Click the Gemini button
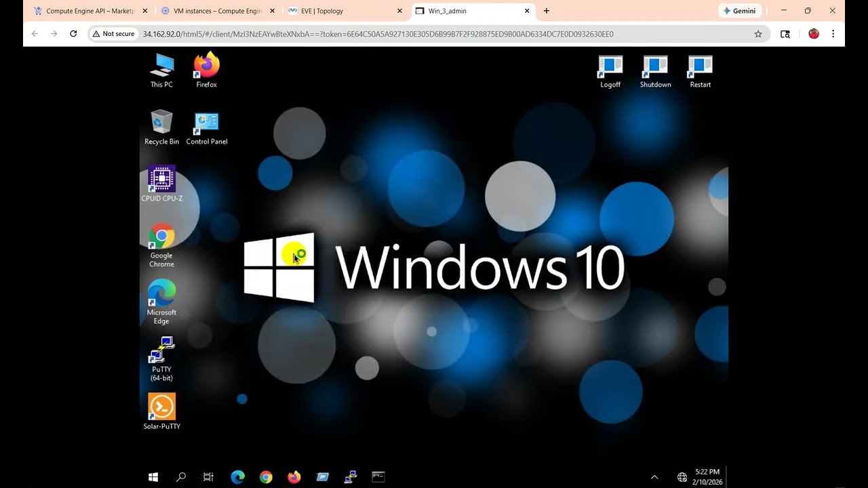This screenshot has height=488, width=868. (740, 11)
